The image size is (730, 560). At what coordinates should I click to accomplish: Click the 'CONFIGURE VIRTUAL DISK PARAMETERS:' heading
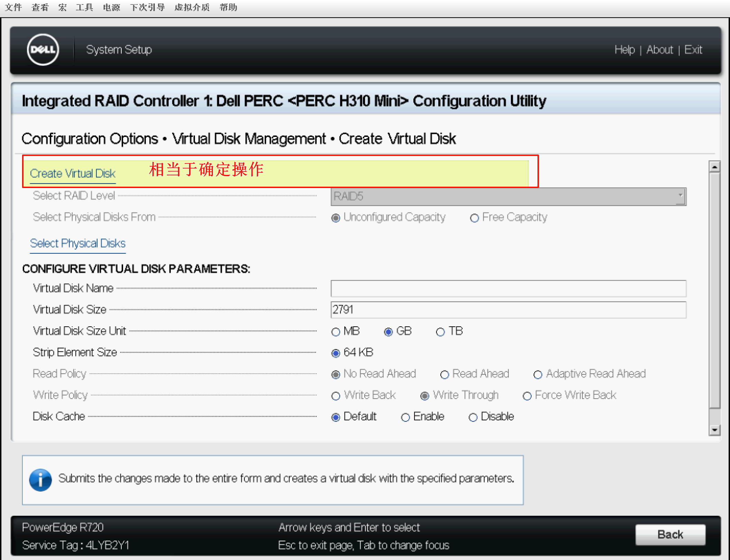(136, 269)
